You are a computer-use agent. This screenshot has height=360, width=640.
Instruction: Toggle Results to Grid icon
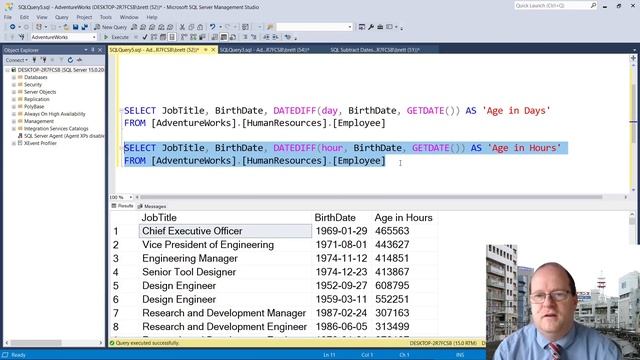click(x=224, y=37)
